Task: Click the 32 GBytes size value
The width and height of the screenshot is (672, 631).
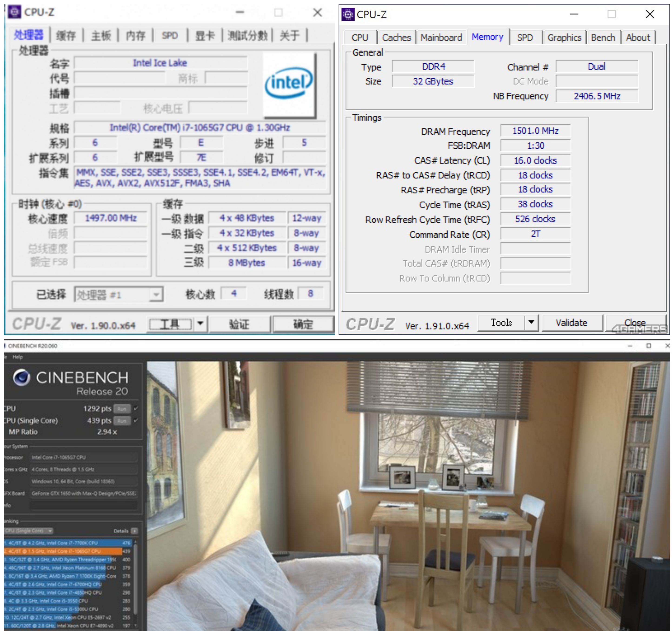Action: (x=433, y=81)
